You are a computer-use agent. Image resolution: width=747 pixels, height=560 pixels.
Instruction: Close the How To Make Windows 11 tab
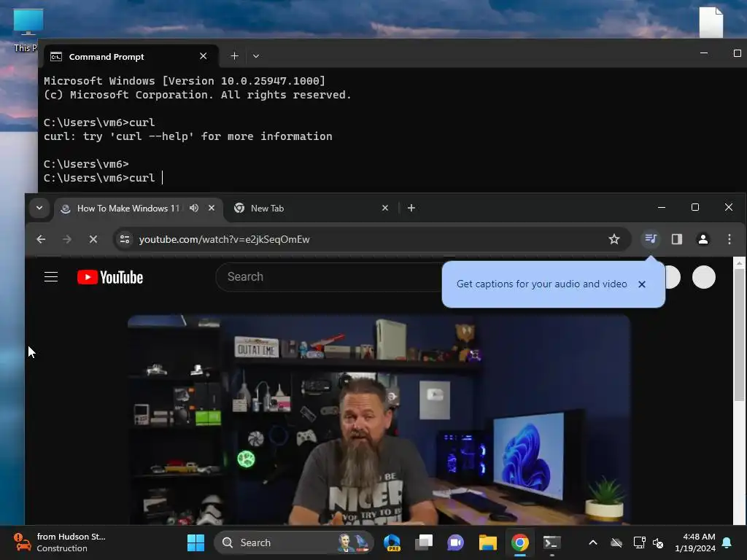(212, 208)
